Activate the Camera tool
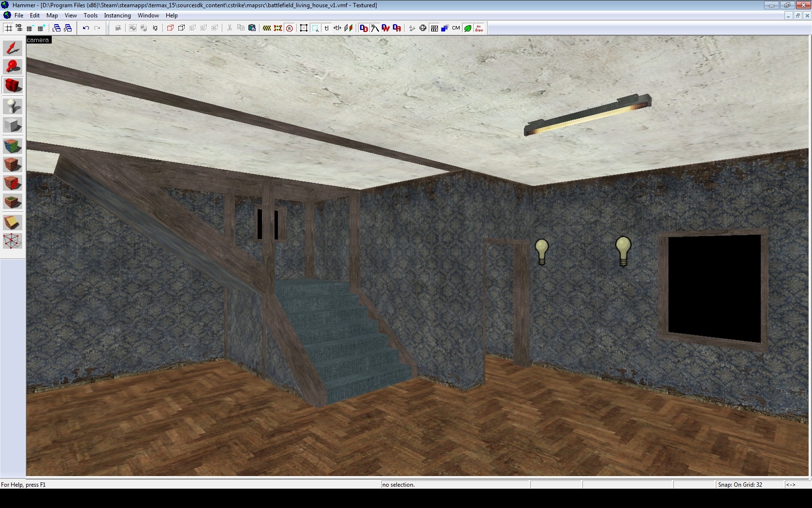This screenshot has height=508, width=812. (13, 86)
